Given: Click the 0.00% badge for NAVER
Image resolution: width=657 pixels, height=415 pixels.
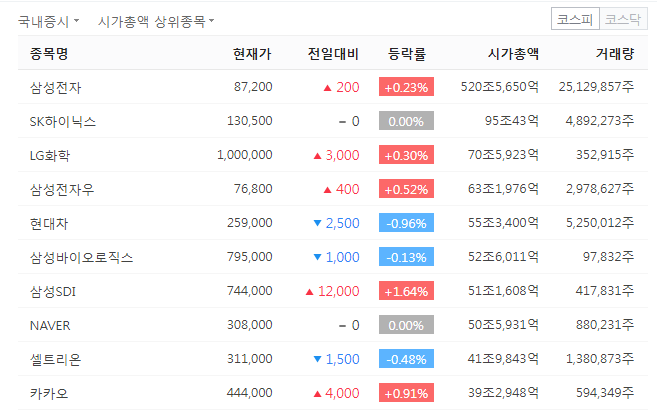Looking at the screenshot, I should [406, 324].
